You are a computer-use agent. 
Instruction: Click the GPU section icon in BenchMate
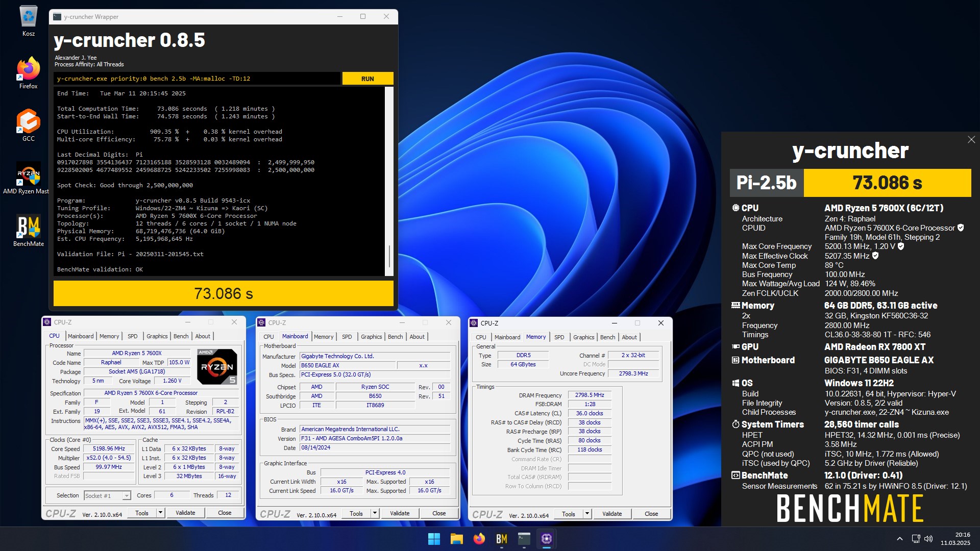736,347
